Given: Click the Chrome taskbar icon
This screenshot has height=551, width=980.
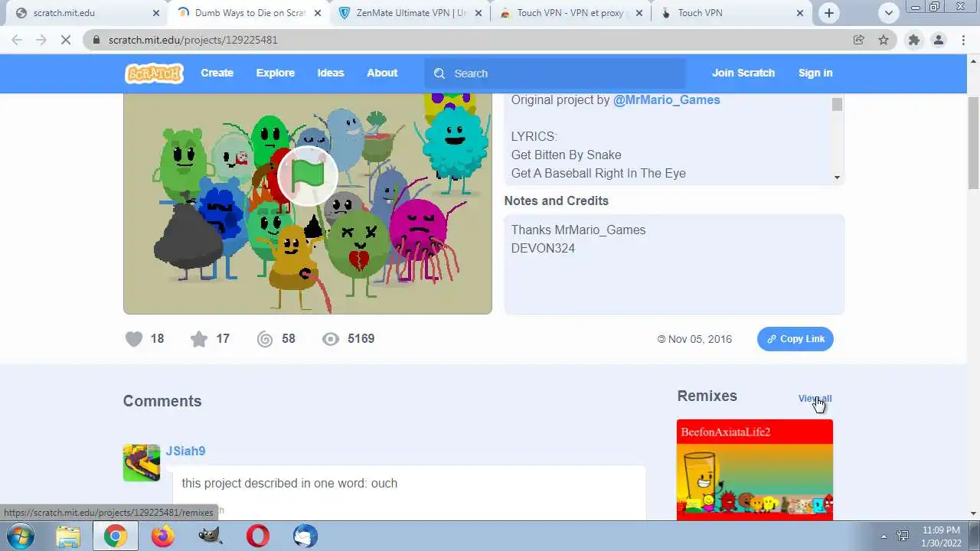Looking at the screenshot, I should (x=116, y=536).
